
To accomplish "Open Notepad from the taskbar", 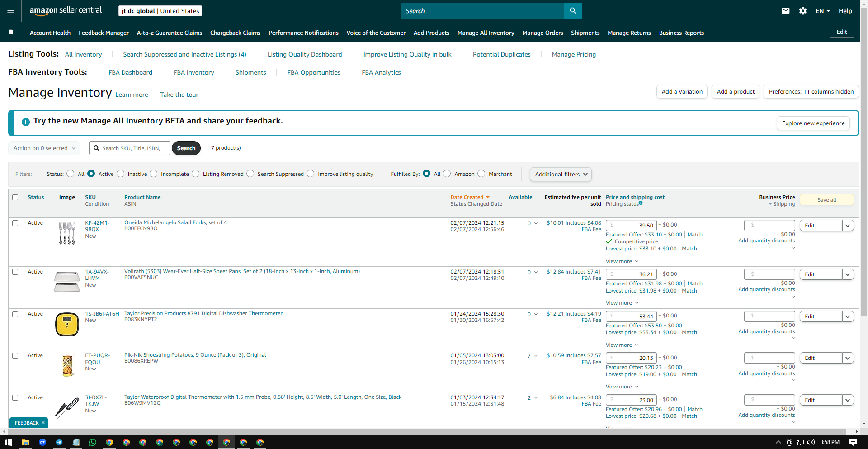I will point(76,442).
